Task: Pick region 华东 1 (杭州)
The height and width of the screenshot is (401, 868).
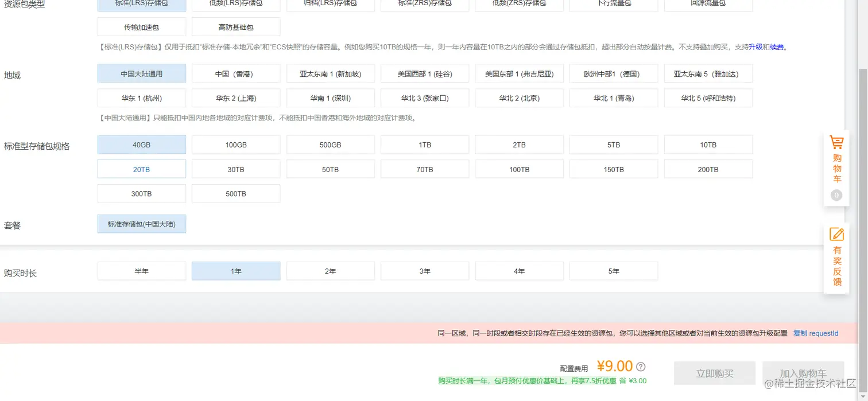Action: [142, 98]
